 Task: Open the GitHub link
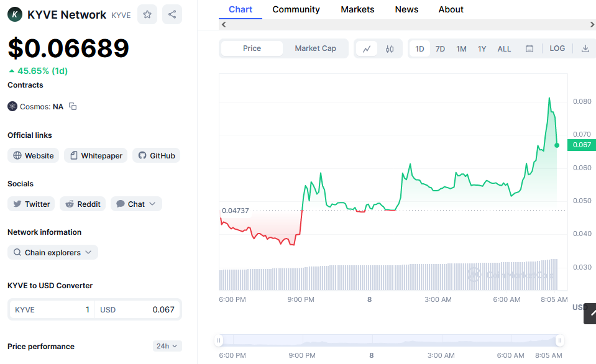click(x=156, y=155)
